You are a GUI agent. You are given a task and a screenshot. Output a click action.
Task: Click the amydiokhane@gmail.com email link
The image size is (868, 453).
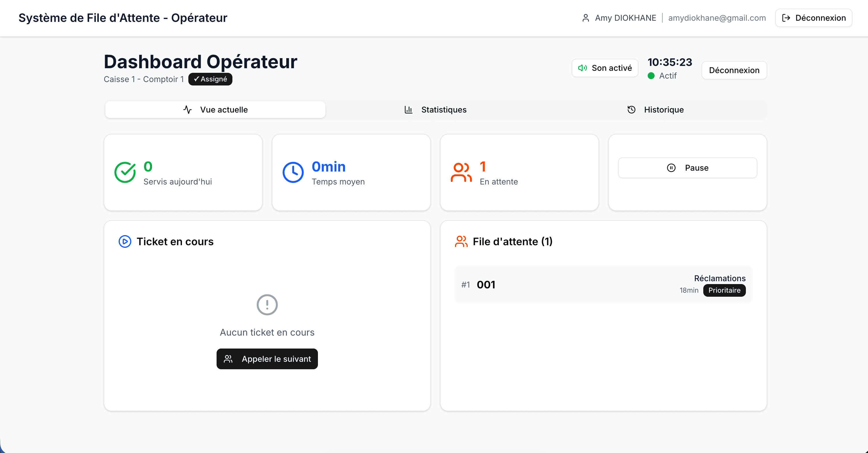[x=717, y=18]
